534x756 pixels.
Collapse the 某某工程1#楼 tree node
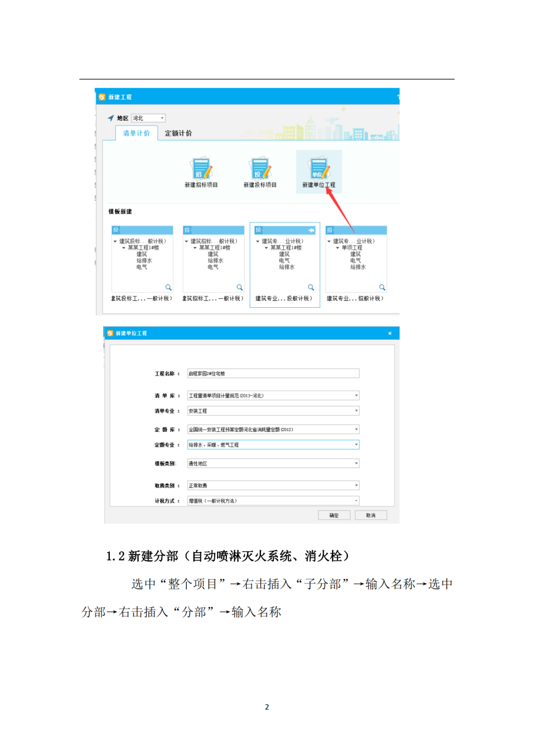click(x=266, y=247)
